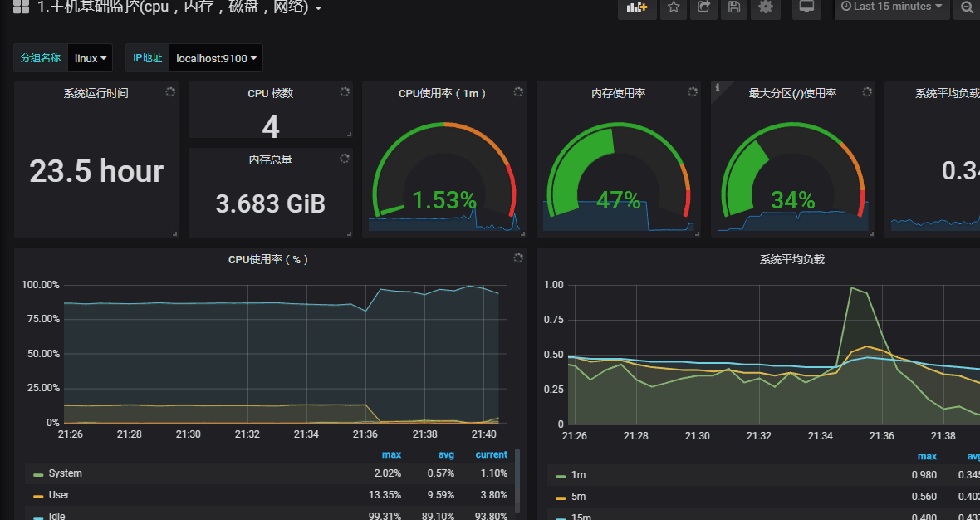Click 1m load max value 0.980

coord(924,475)
